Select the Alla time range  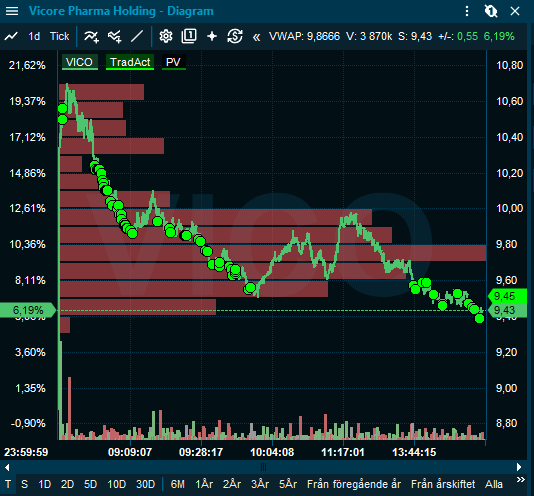tap(493, 484)
